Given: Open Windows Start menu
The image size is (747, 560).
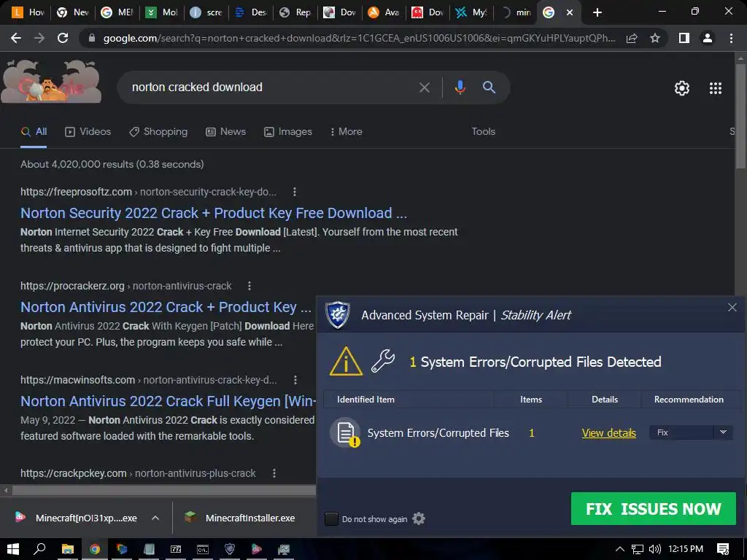Looking at the screenshot, I should (13, 549).
